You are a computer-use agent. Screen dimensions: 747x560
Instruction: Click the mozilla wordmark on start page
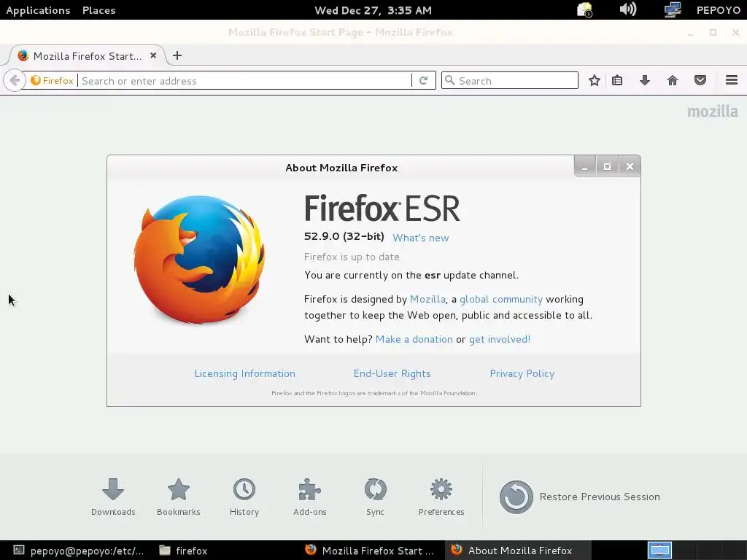712,112
